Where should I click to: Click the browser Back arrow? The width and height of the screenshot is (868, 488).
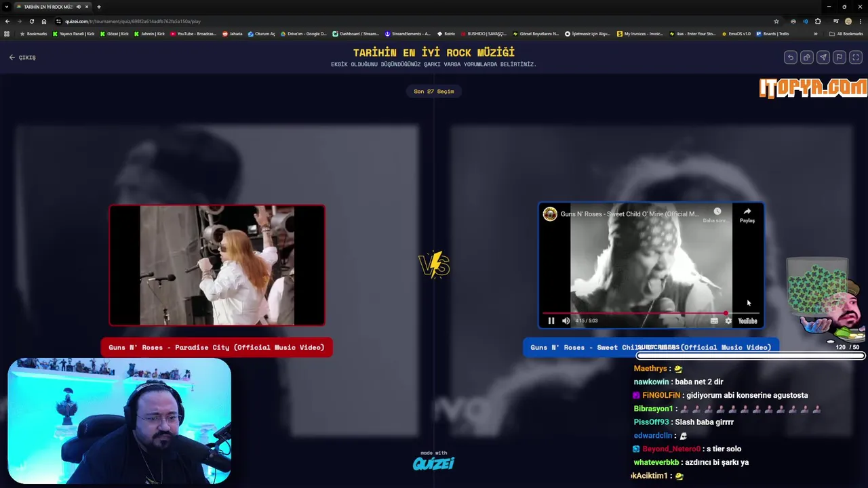tap(7, 21)
